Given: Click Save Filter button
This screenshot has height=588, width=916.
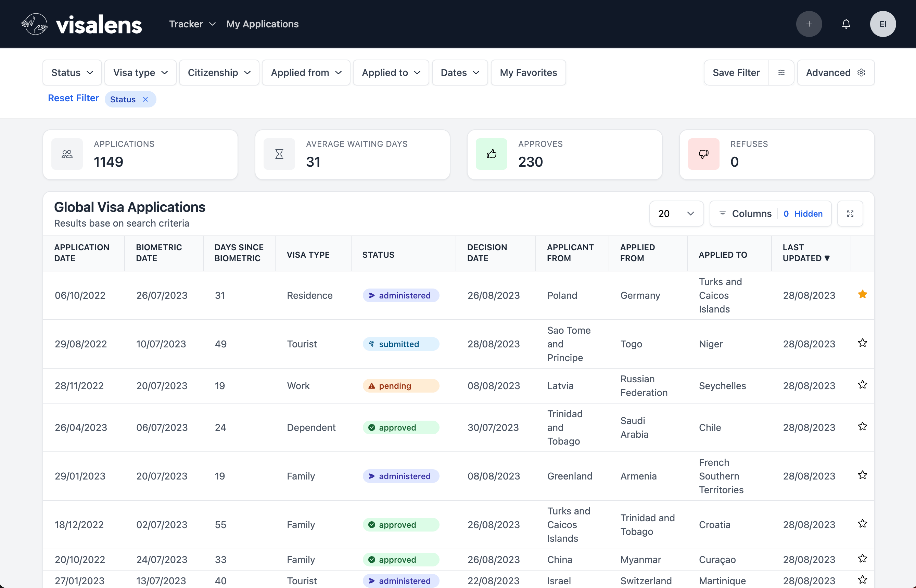Looking at the screenshot, I should pos(736,73).
